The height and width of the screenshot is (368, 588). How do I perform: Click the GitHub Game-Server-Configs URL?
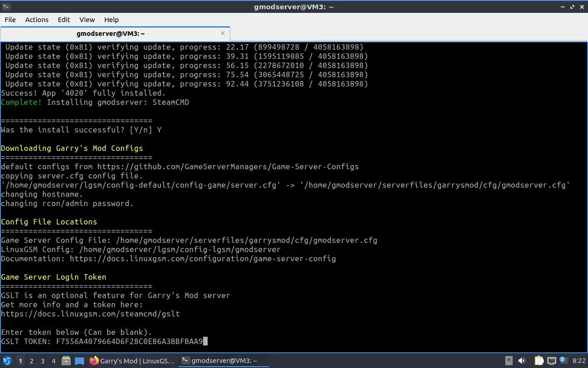(x=228, y=167)
